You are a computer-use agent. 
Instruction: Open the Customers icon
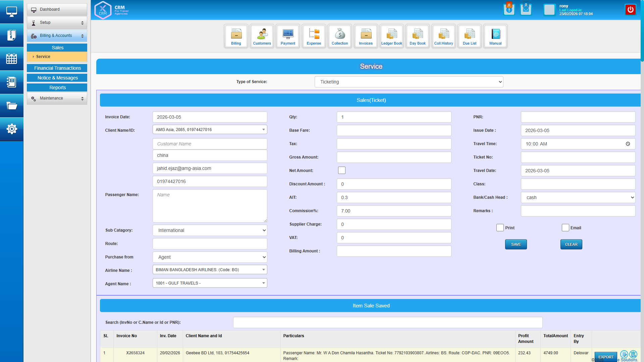click(262, 36)
